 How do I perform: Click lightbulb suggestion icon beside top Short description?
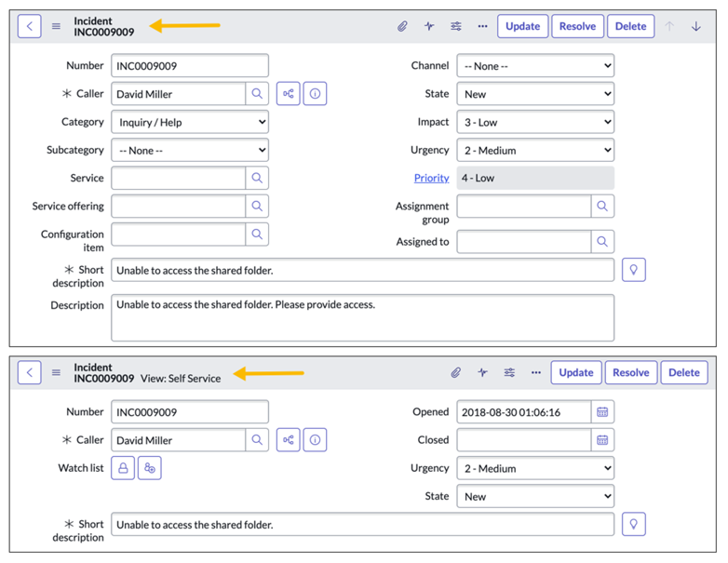(634, 270)
